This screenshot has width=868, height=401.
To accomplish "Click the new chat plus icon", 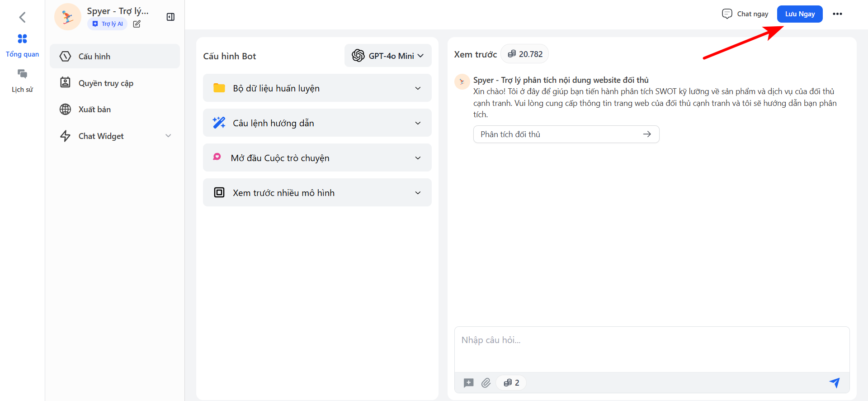I will [x=468, y=383].
